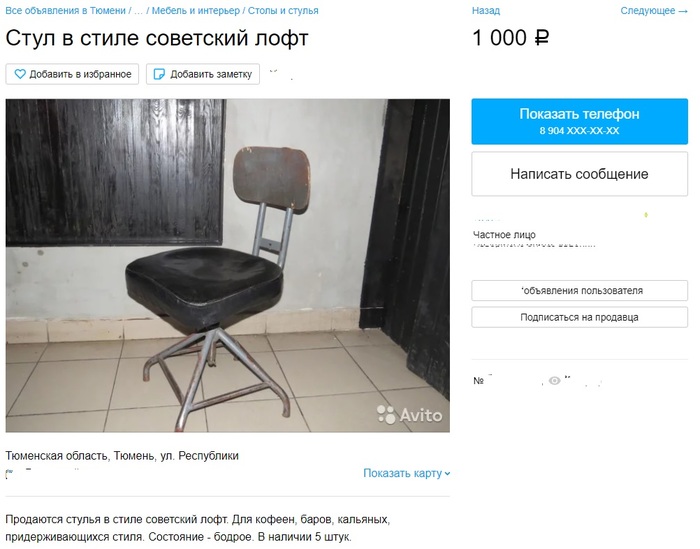Add a note to this listing
Viewport: 700px width, 549px height.
click(x=203, y=74)
